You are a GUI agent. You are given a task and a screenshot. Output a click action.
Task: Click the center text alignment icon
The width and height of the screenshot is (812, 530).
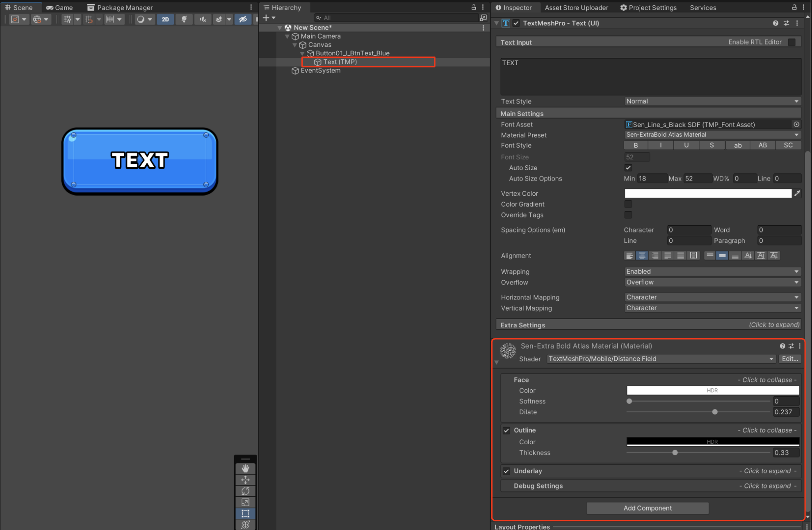[x=642, y=256]
